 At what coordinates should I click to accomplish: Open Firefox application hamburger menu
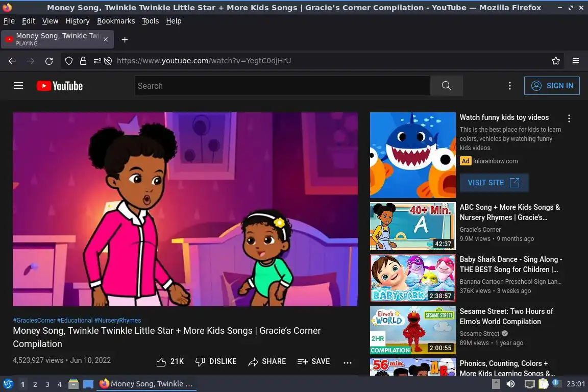[x=576, y=61]
